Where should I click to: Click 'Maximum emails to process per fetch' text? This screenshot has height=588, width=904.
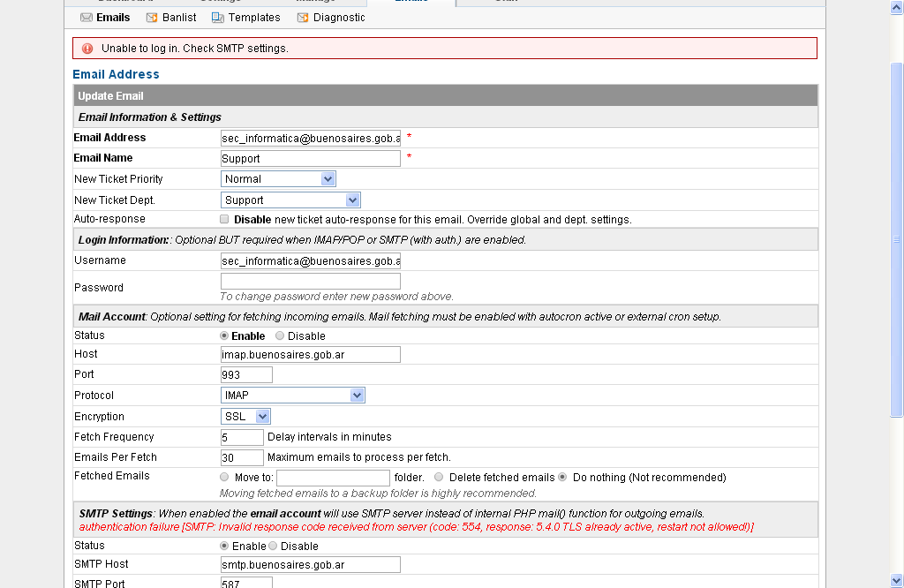tap(359, 457)
